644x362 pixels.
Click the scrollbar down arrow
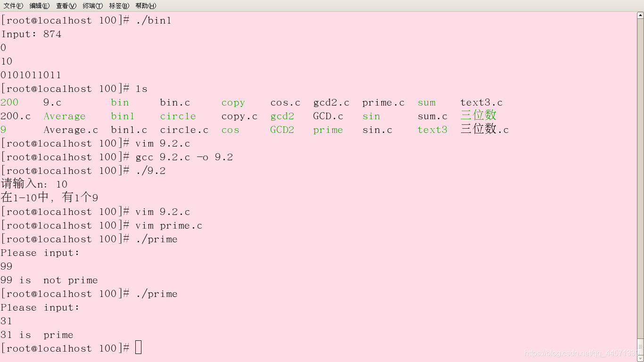640,358
